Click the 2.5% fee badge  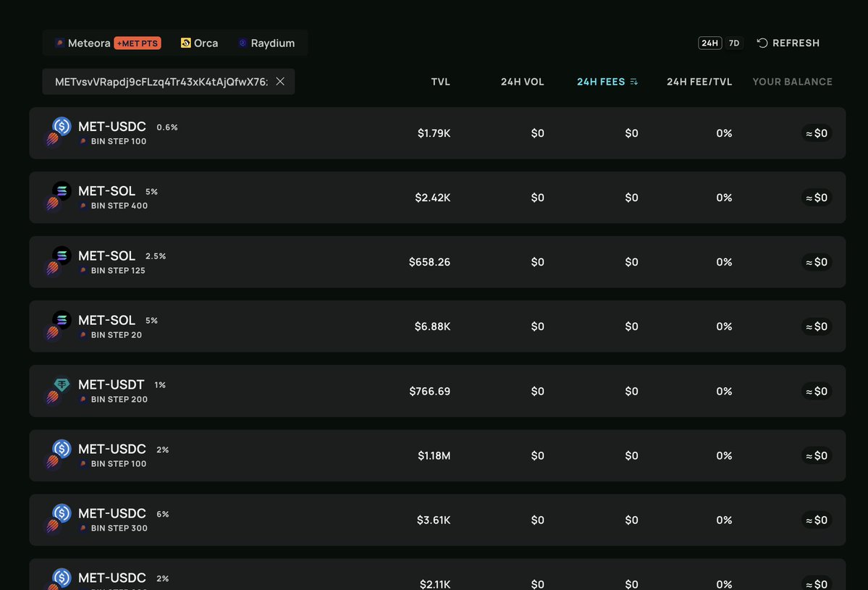(156, 256)
